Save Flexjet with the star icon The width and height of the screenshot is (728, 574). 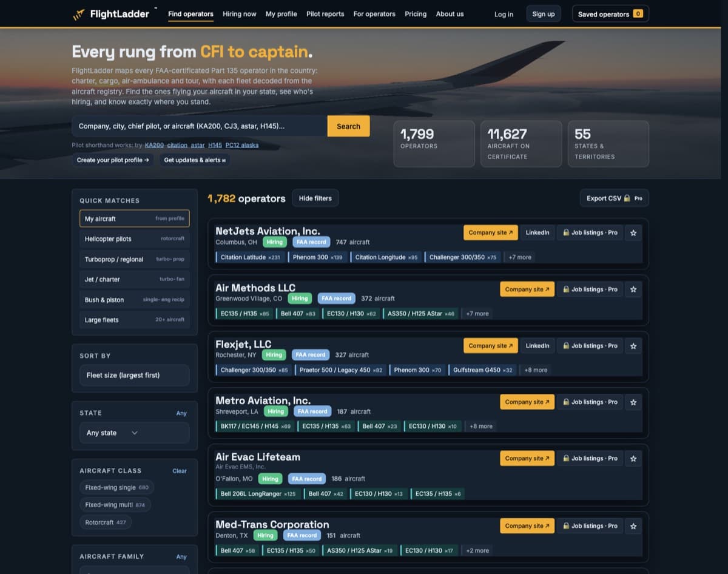click(x=633, y=346)
